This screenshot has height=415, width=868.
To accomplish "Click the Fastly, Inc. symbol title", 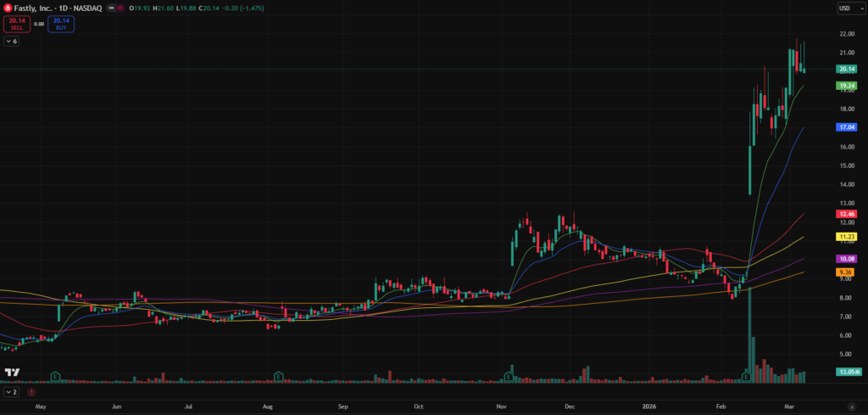I will (x=34, y=8).
